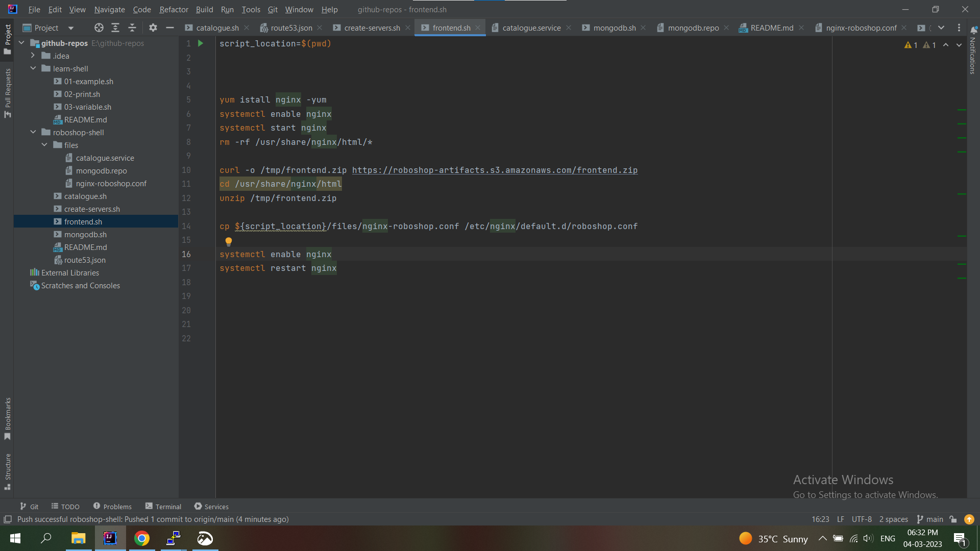Change LF line separator
980x551 pixels.
[840, 519]
